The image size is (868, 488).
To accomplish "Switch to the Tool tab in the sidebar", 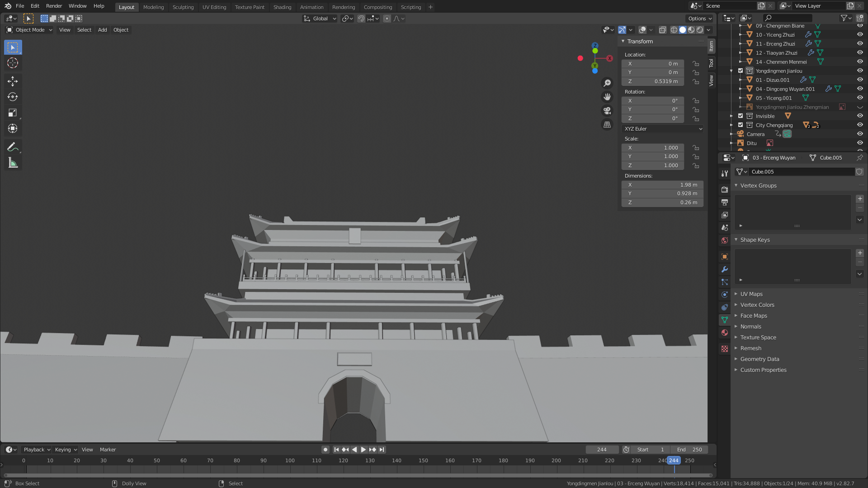I will 711,63.
